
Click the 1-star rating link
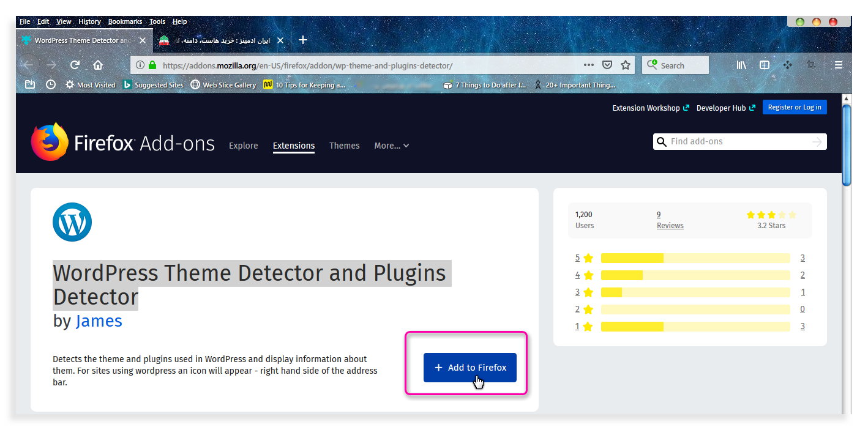pos(690,327)
